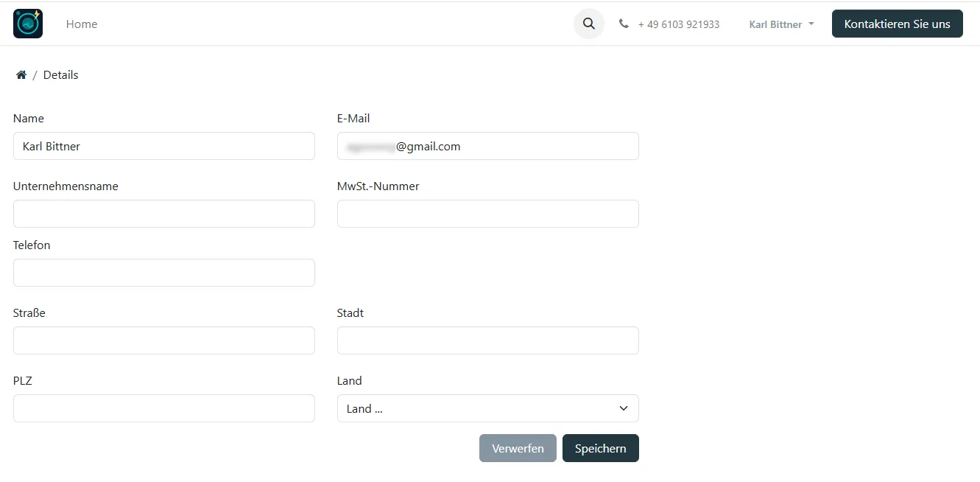Open the Home menu item

[x=82, y=24]
